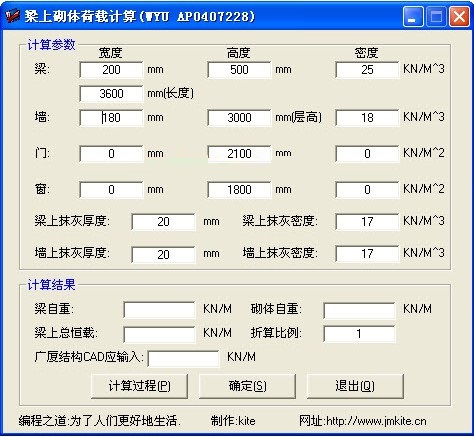Focus the 门 高度 field showing 2100
The width and height of the screenshot is (474, 437).
[x=239, y=154]
